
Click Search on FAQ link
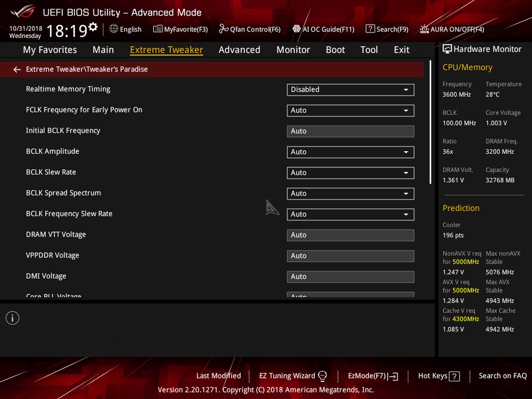click(x=502, y=375)
